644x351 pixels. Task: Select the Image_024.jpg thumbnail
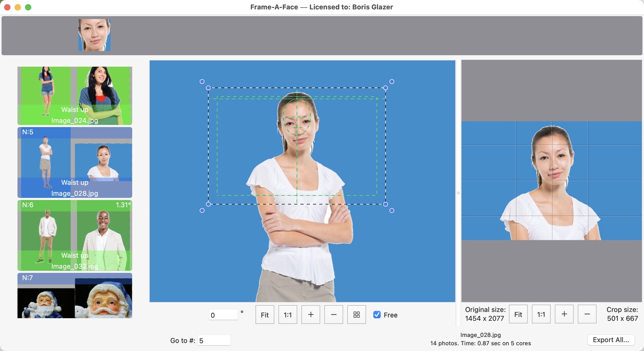pos(75,95)
